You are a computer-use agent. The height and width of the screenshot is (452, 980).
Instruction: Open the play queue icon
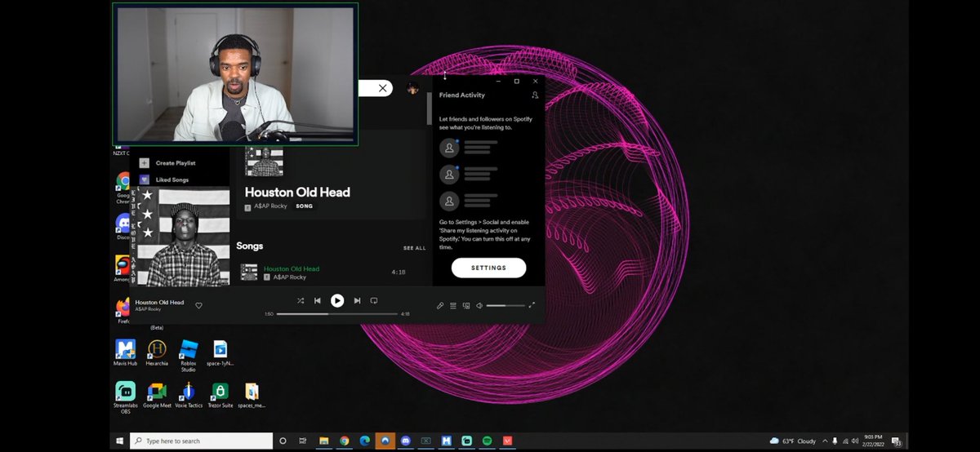click(453, 305)
